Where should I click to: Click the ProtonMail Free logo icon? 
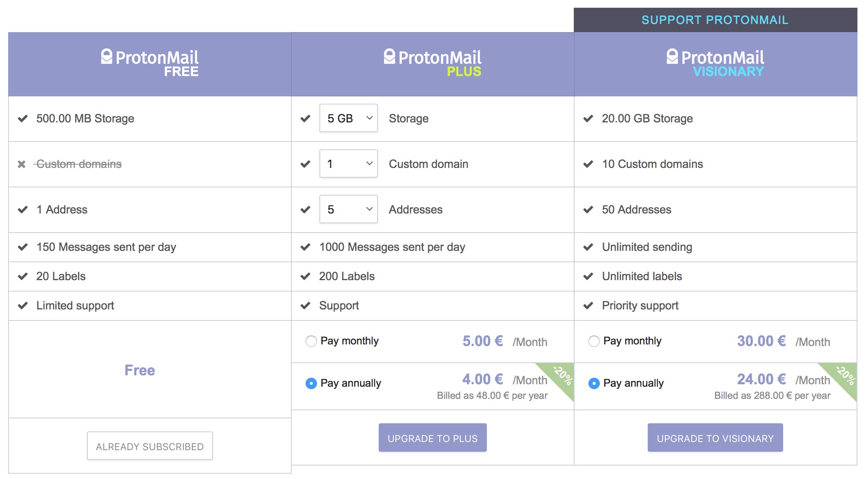click(106, 57)
